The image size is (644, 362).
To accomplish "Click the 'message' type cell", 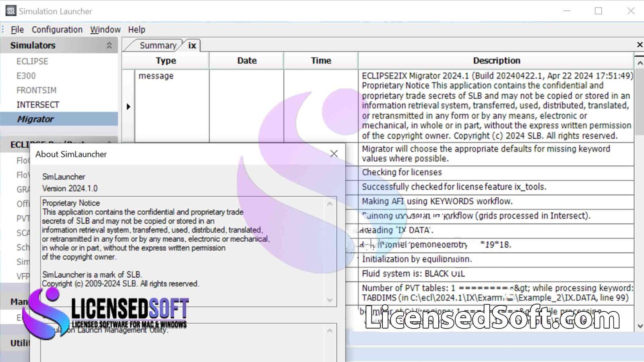I will (x=172, y=106).
